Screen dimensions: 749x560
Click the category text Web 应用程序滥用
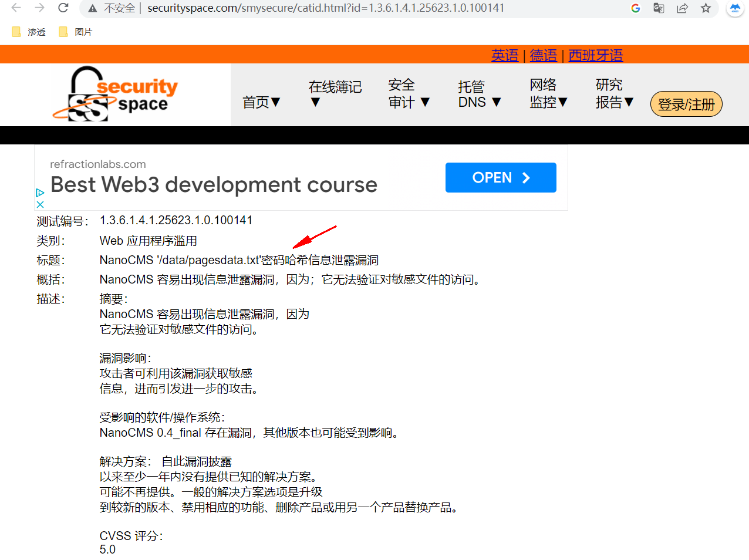(x=149, y=241)
